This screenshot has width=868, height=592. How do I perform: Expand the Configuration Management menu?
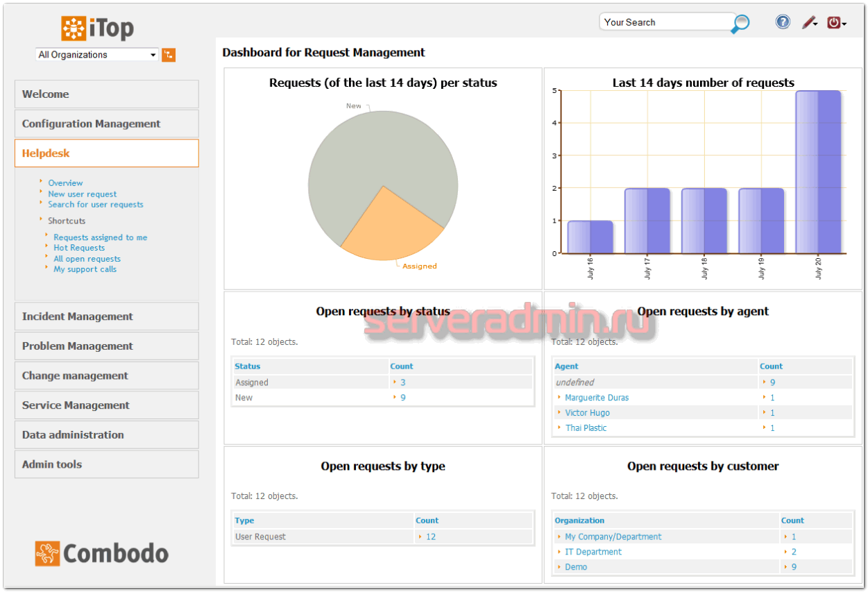coord(106,124)
